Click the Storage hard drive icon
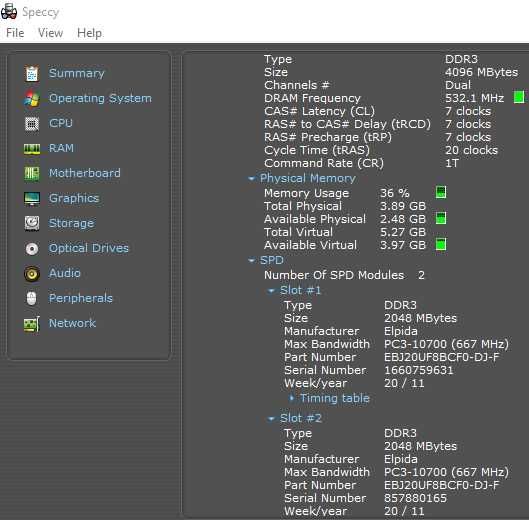 32,223
